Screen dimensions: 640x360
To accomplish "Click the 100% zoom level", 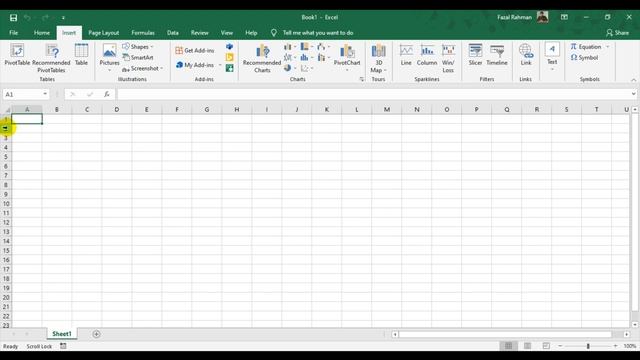I will (x=630, y=346).
